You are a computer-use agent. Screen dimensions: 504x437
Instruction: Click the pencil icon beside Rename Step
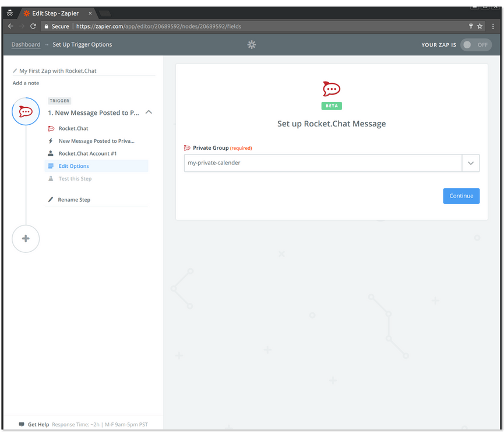[x=51, y=200]
